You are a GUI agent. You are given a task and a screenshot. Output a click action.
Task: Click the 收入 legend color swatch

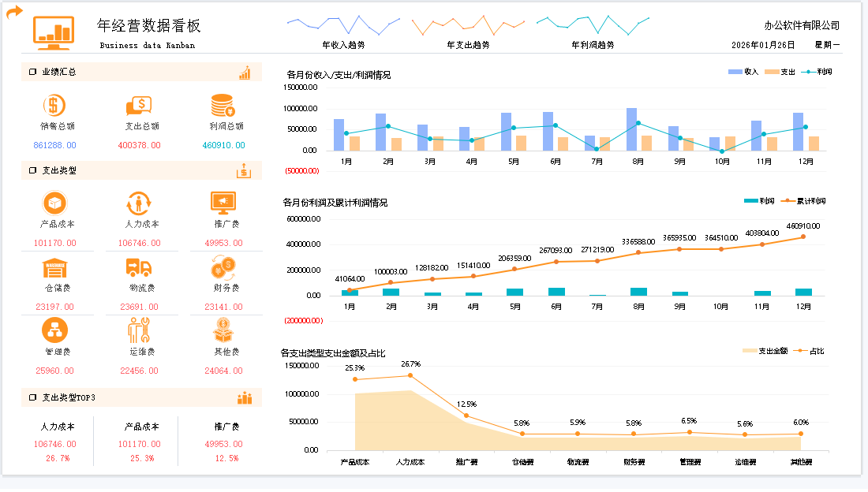click(x=734, y=72)
